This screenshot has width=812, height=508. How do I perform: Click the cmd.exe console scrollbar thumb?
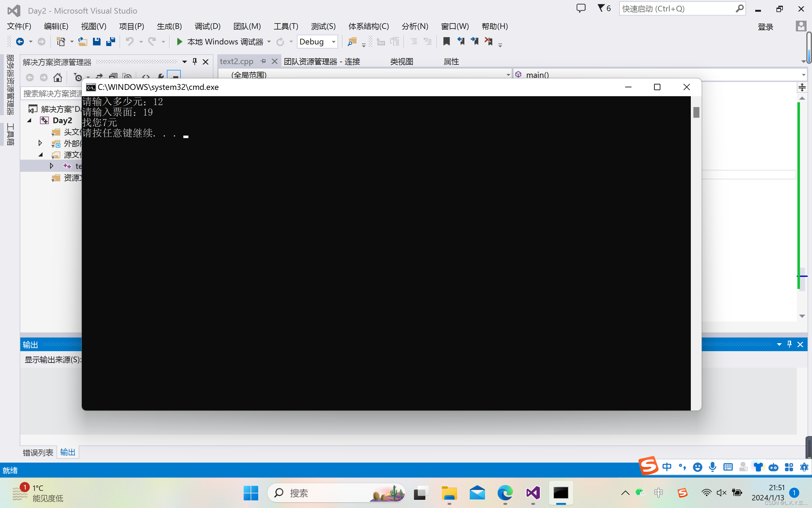[x=696, y=112]
